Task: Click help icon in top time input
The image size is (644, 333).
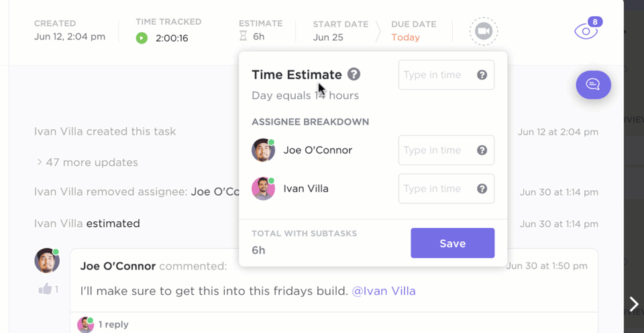Action: [x=482, y=75]
